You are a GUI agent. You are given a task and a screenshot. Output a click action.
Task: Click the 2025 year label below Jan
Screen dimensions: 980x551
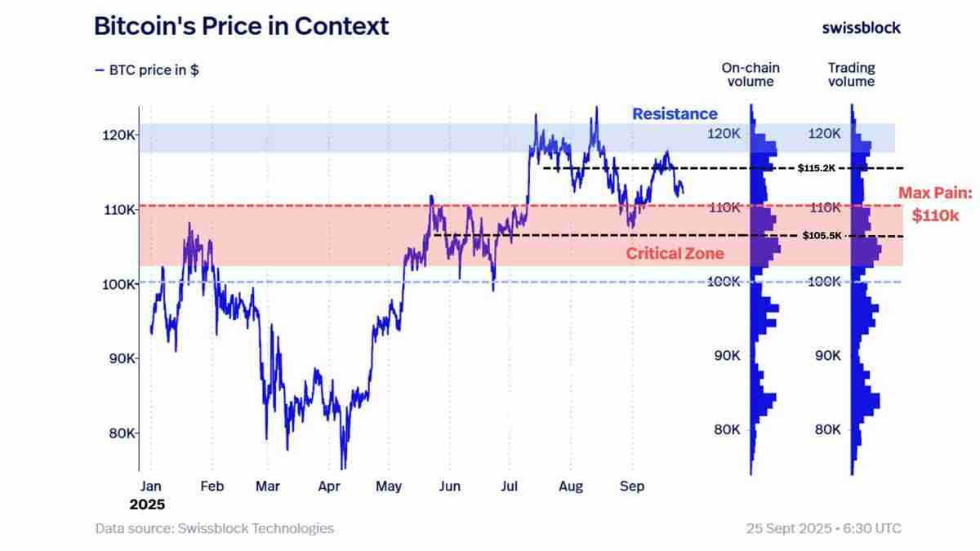click(x=147, y=504)
